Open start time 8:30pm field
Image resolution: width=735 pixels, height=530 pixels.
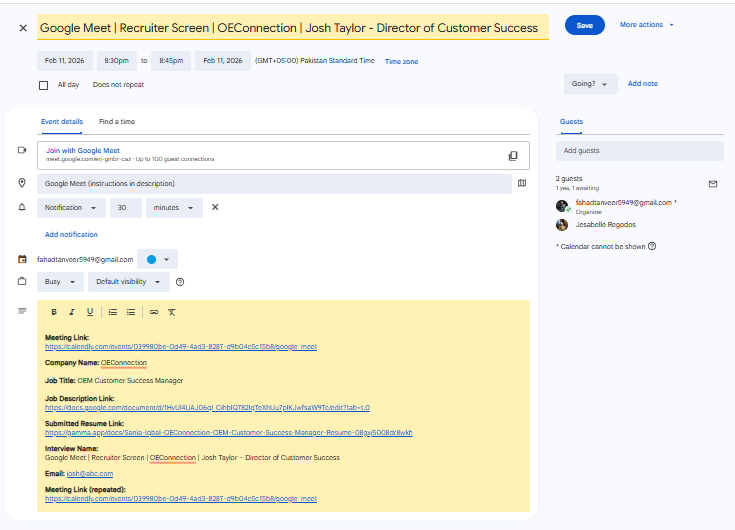click(117, 61)
